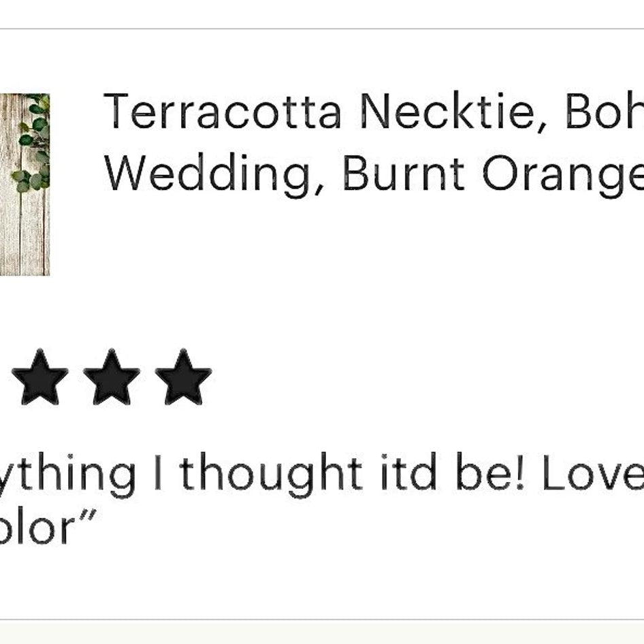The image size is (644, 644).
Task: Click the word "Love" in the review
Action: point(592,473)
